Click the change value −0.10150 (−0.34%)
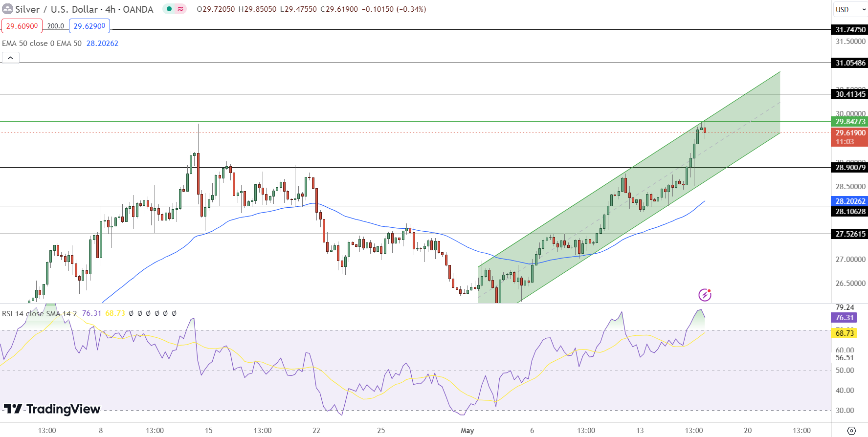Screen dimensions: 868x437 tap(394, 9)
